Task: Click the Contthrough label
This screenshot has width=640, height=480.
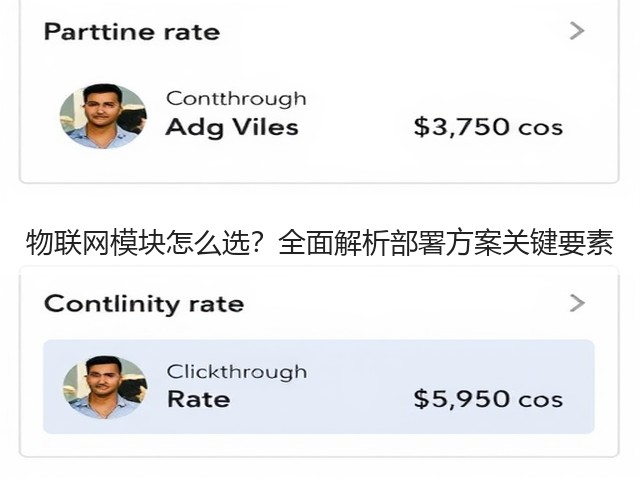Action: [236, 99]
